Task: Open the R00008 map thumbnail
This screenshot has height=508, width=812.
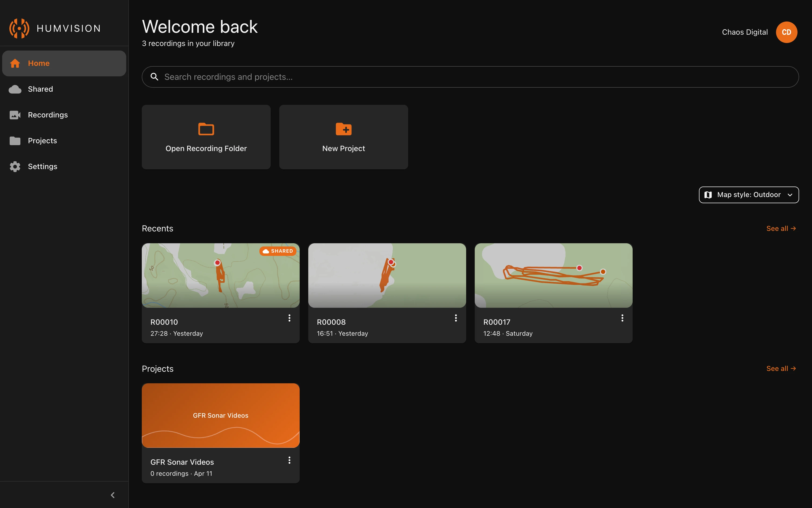Action: coord(387,276)
